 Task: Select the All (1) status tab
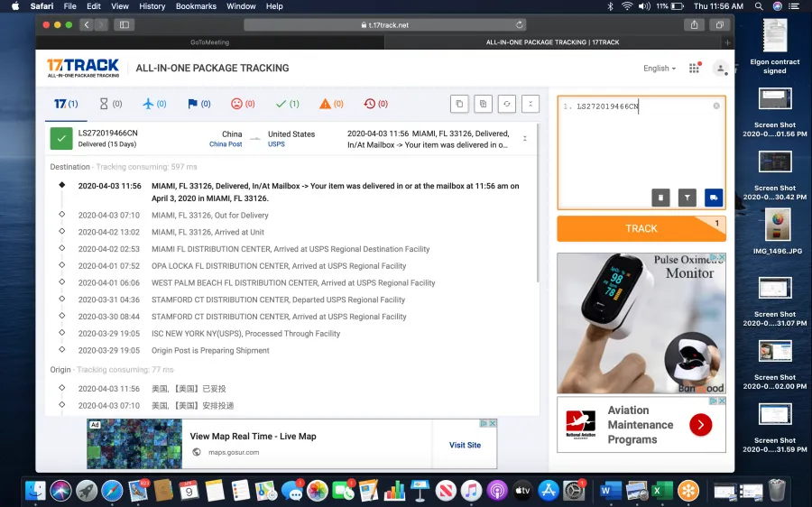click(x=66, y=104)
